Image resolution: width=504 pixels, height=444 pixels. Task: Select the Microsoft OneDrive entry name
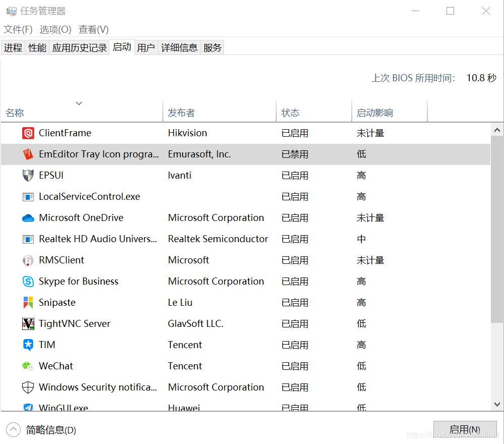click(x=81, y=218)
